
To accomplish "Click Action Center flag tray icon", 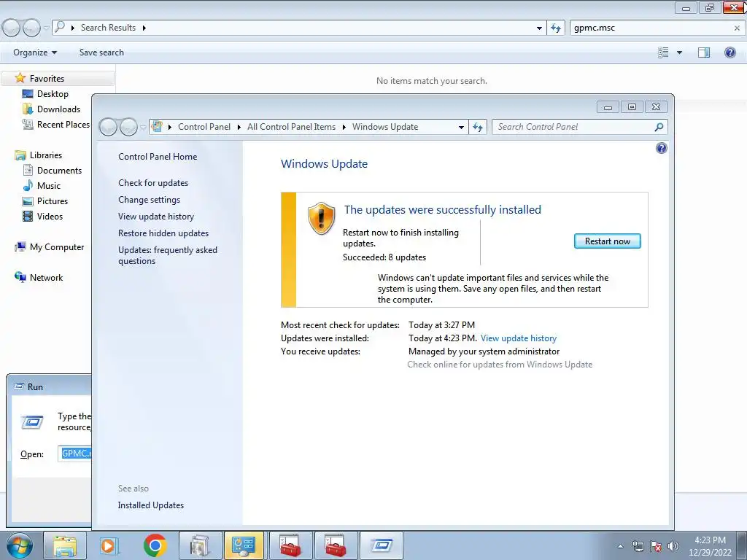I will (x=656, y=546).
